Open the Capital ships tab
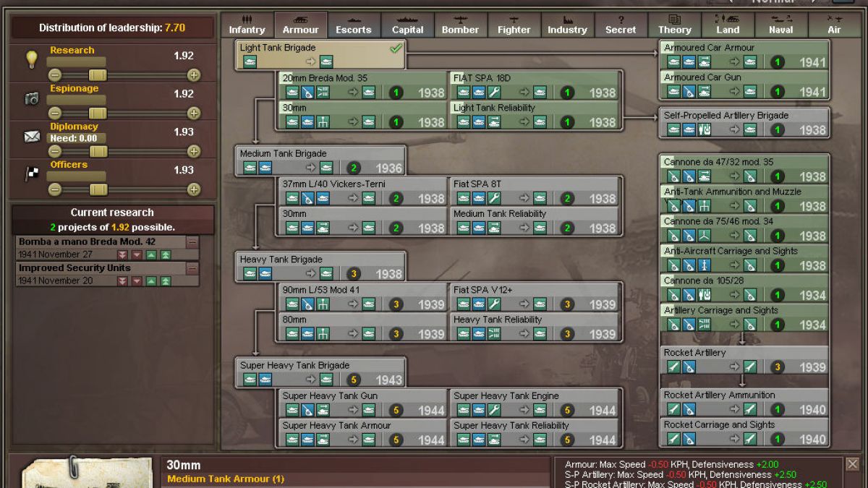The width and height of the screenshot is (868, 488). coord(407,25)
